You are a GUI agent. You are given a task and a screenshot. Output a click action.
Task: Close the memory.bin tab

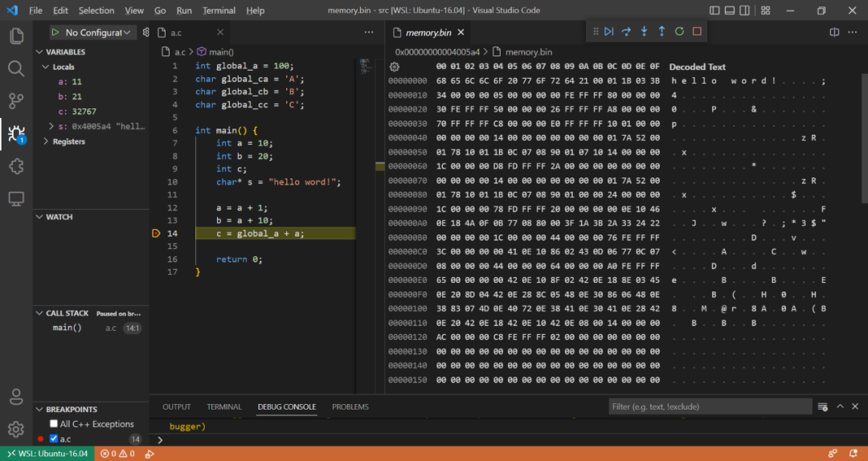(x=461, y=33)
